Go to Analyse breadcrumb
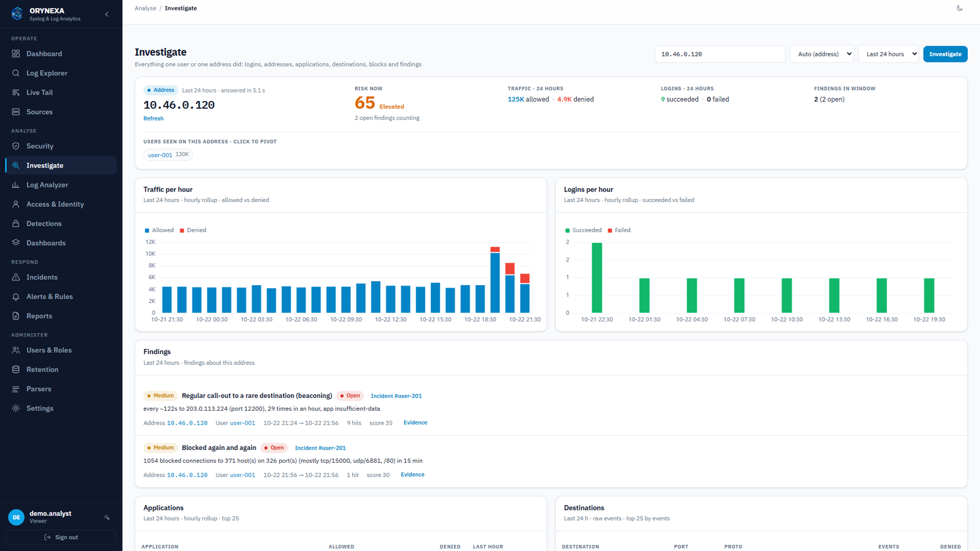The image size is (980, 551). [x=145, y=9]
